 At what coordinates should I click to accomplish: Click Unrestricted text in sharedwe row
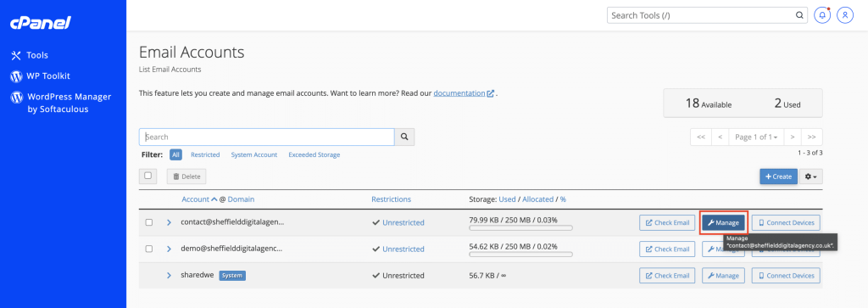[x=403, y=275]
